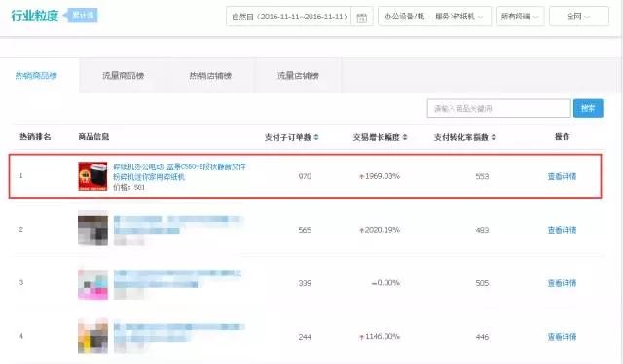Screen dimensions: 623x364
Task: Click the 热销排名 column header
Action: pyautogui.click(x=35, y=137)
